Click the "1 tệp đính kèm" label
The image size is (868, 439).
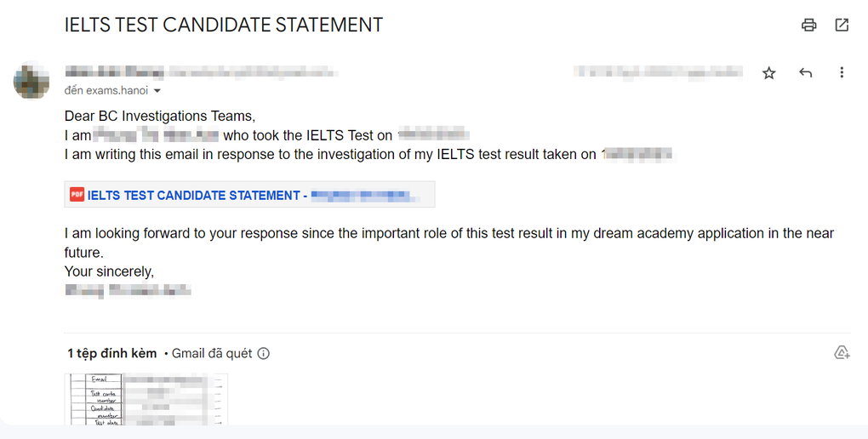point(111,353)
